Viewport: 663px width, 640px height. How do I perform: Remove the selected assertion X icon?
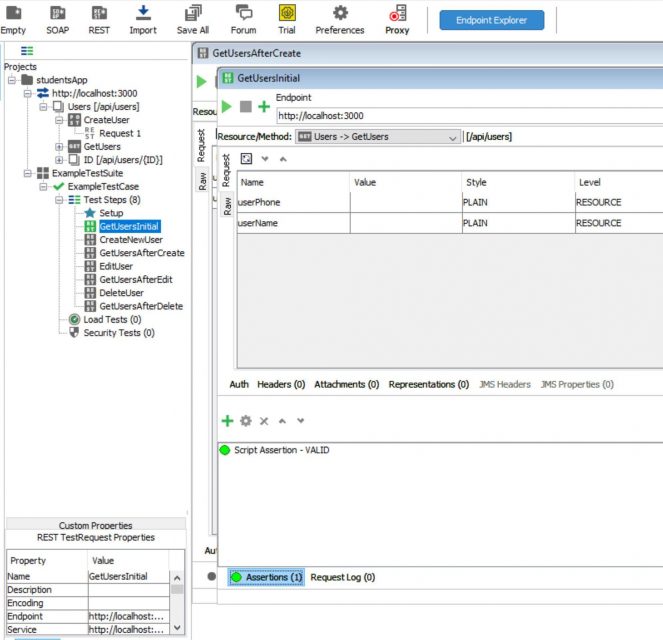(x=264, y=421)
